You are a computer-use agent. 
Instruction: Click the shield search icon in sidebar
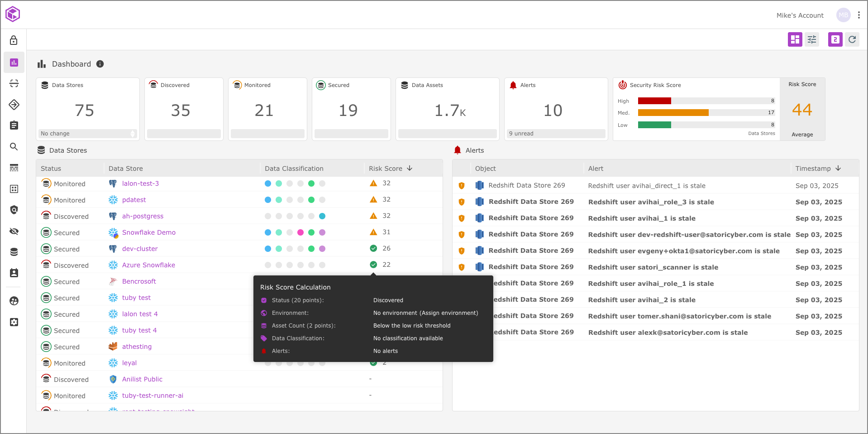pyautogui.click(x=14, y=210)
